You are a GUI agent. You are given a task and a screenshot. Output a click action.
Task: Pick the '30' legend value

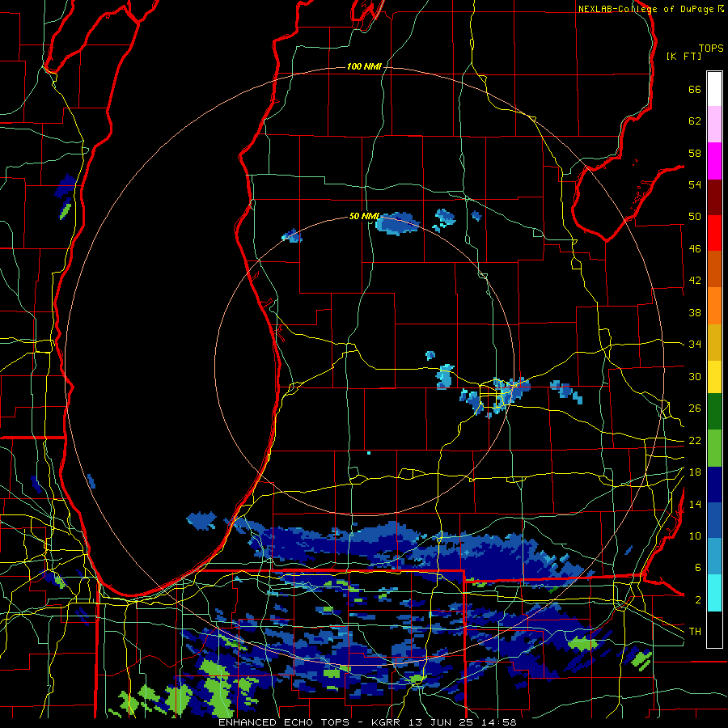695,376
